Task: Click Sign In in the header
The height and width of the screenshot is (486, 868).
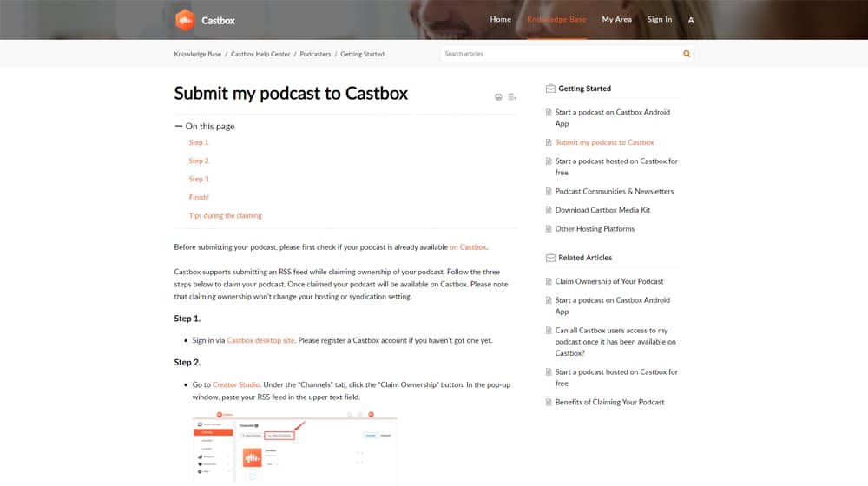Action: (660, 19)
